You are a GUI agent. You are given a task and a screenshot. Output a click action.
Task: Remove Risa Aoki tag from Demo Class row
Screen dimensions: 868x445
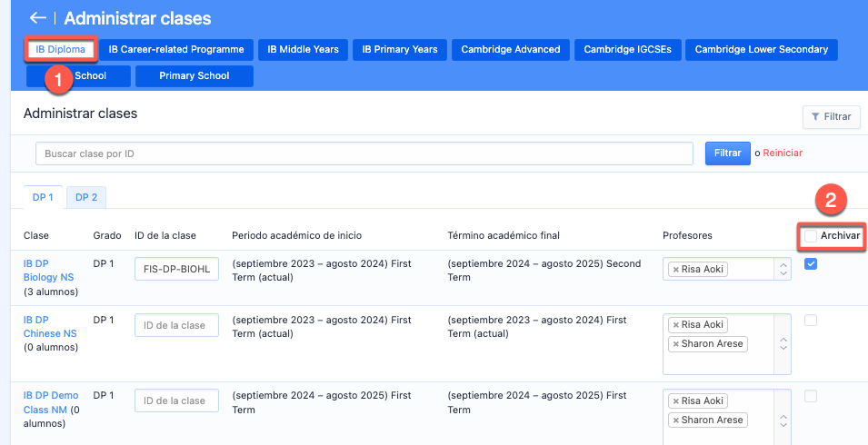click(675, 401)
